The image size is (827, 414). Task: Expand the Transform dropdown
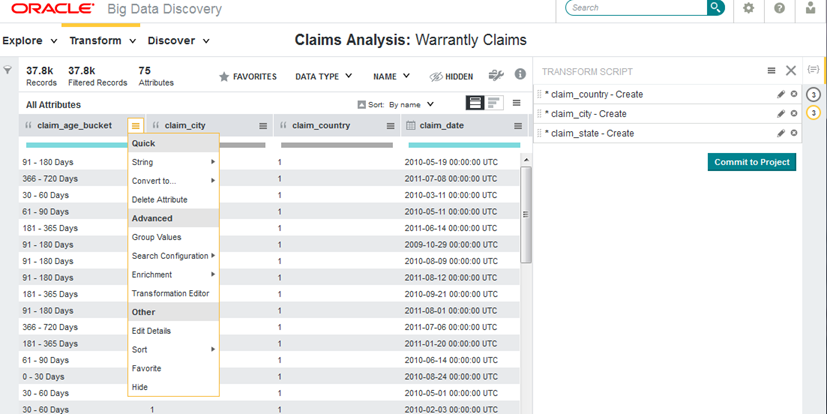(103, 41)
